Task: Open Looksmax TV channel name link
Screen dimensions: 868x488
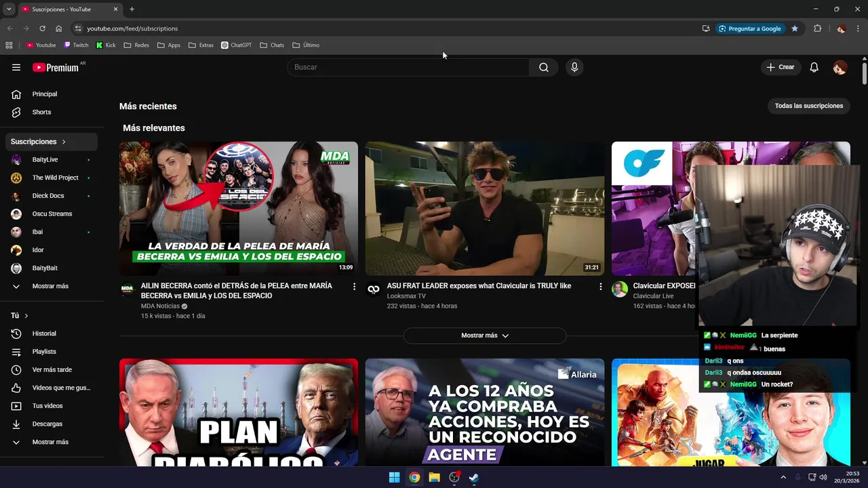Action: 406,296
